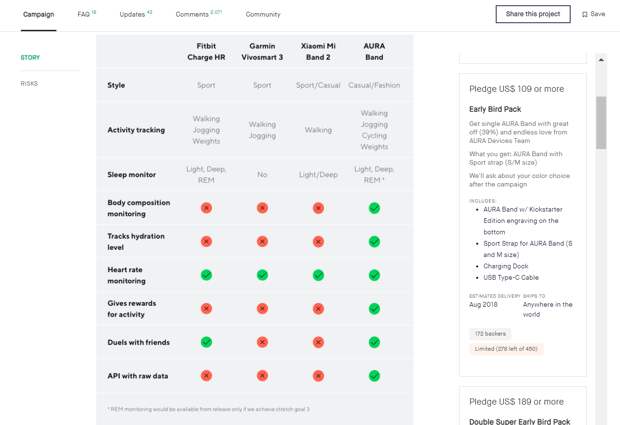Click the Sport/Casual style cell
The width and height of the screenshot is (620, 425).
click(318, 85)
